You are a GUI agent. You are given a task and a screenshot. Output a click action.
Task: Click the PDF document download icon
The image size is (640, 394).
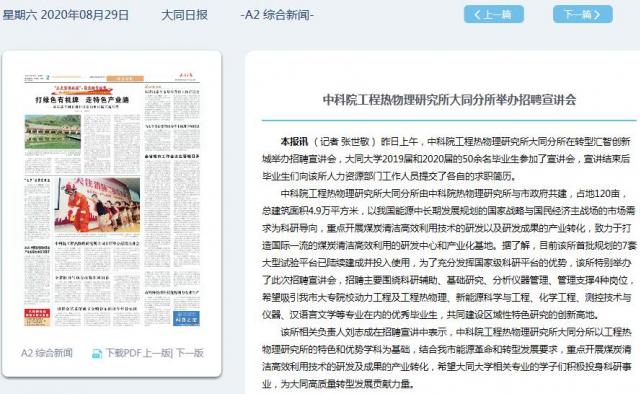point(97,354)
